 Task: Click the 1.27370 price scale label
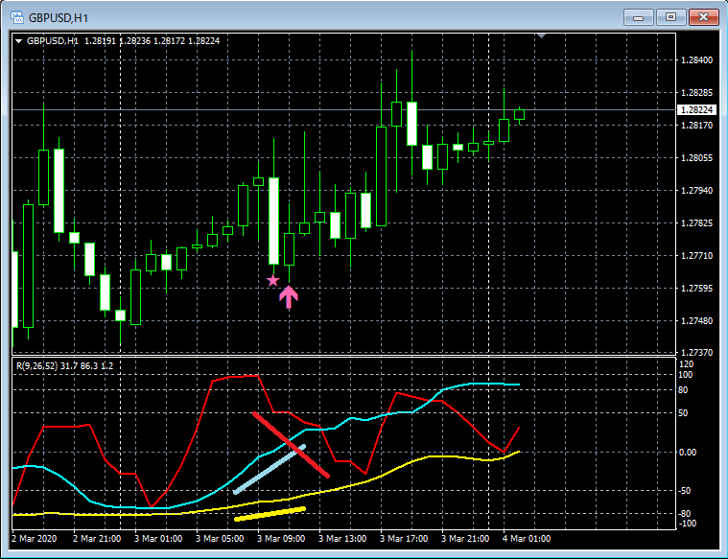[696, 353]
